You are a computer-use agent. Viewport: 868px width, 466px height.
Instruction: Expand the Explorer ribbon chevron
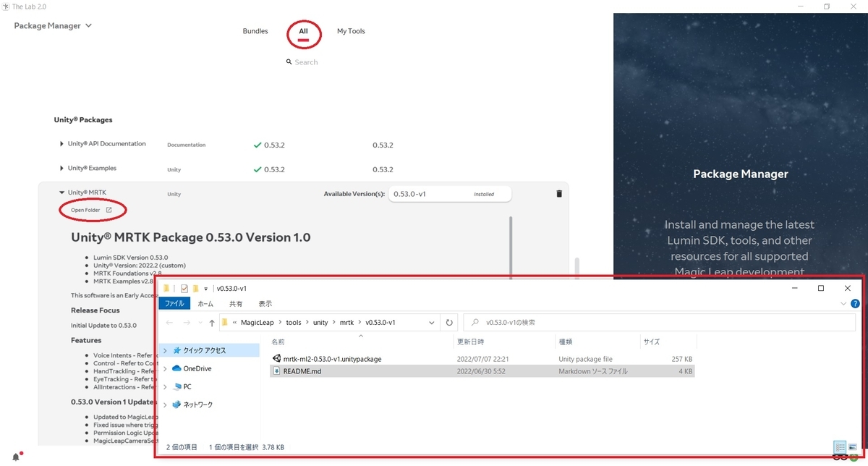(843, 304)
